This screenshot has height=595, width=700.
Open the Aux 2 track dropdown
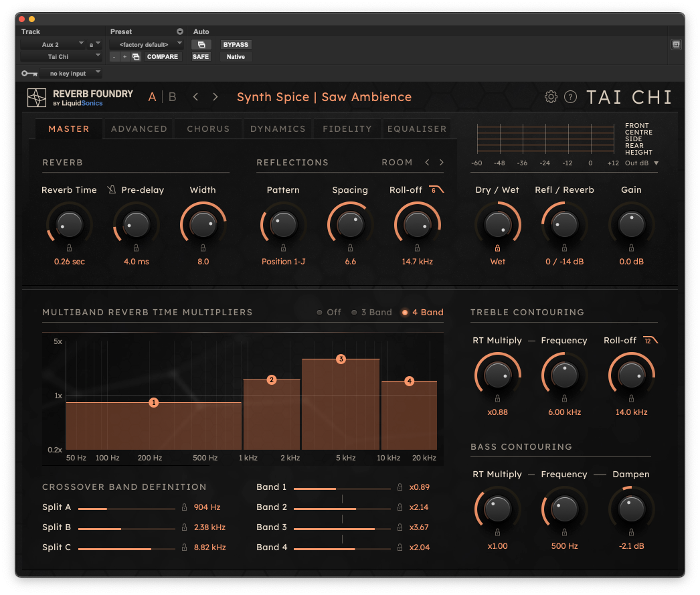point(53,45)
